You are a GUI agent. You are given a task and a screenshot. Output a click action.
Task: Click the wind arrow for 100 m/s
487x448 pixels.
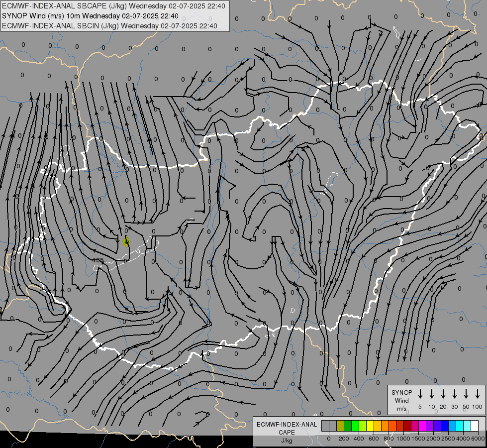click(478, 394)
